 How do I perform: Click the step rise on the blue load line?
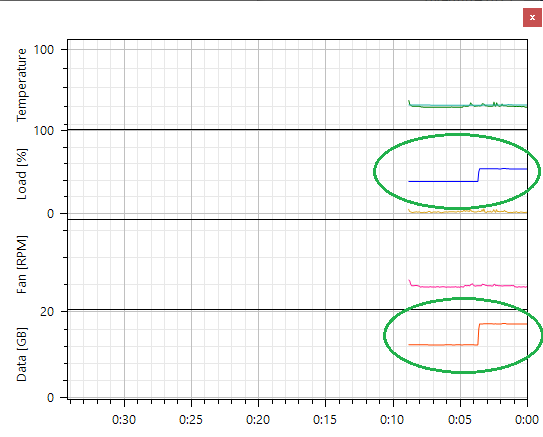click(479, 175)
